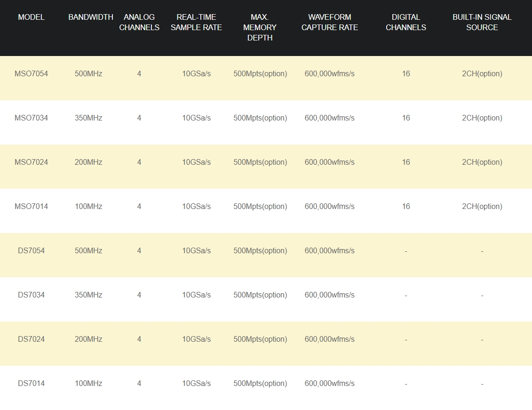Select the MSO7054 model cell
The width and height of the screenshot is (532, 410).
click(x=31, y=73)
